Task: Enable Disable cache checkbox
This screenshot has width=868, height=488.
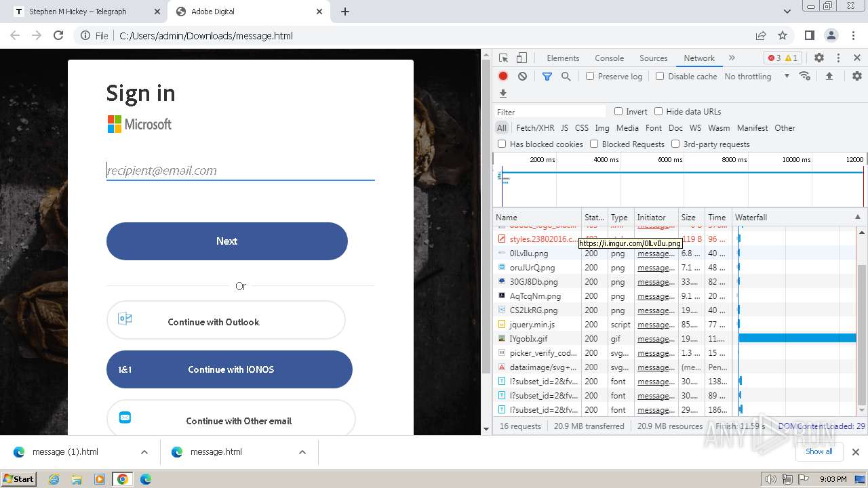Action: click(660, 76)
